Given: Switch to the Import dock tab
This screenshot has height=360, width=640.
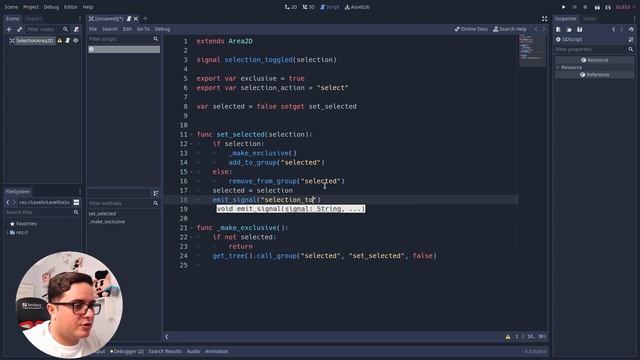Looking at the screenshot, I should click(x=33, y=19).
